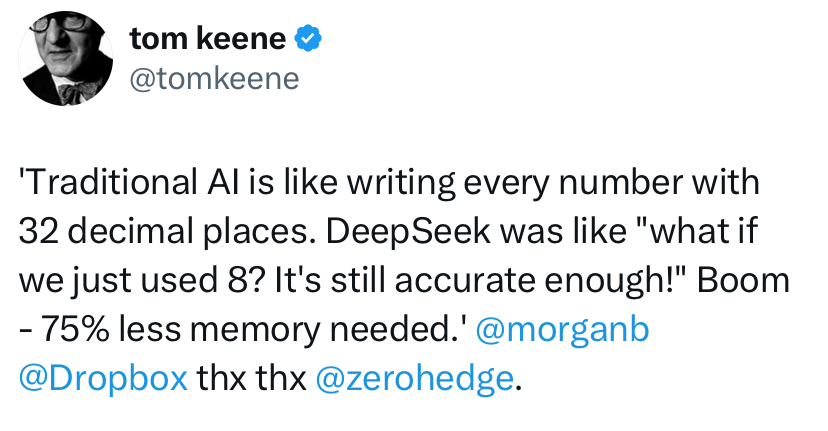Click the "what if" quoted text
Viewport: 828px width, 431px height.
point(699,231)
